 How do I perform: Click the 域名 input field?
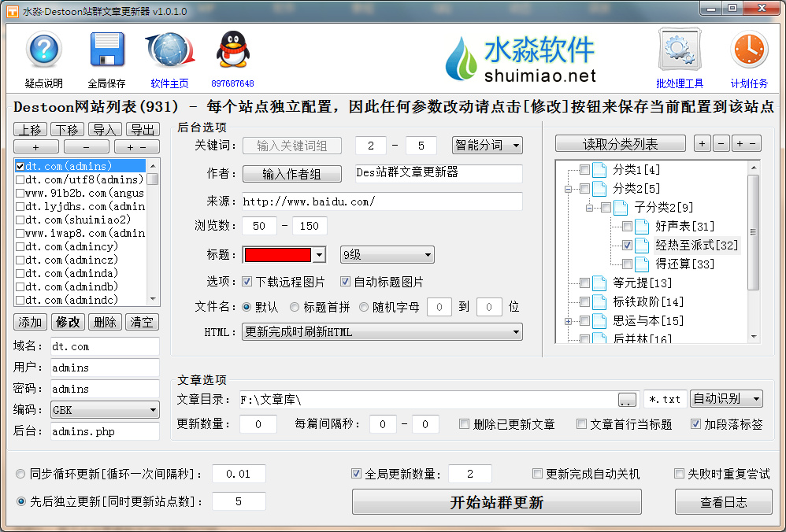pyautogui.click(x=105, y=346)
